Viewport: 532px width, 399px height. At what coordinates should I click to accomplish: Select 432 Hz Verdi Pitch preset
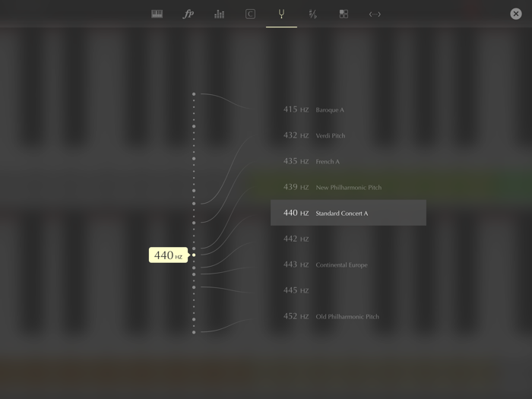pos(348,135)
